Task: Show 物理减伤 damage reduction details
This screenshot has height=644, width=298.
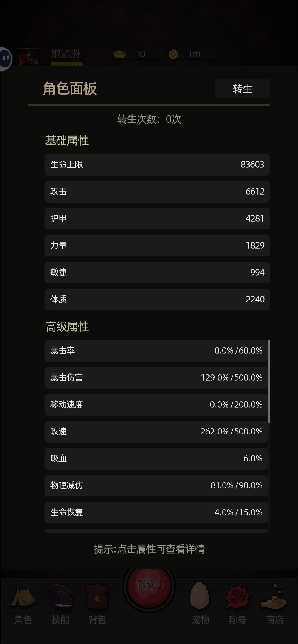Action: 156,486
